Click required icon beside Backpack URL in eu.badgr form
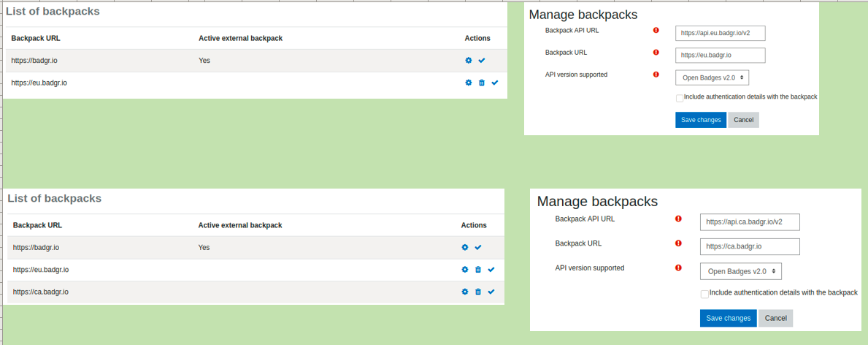Viewport: 868px width, 345px height. point(656,52)
